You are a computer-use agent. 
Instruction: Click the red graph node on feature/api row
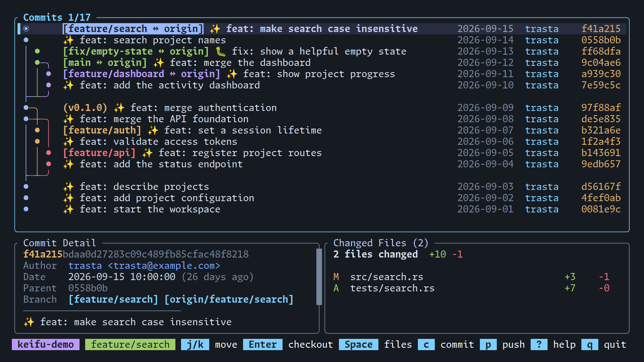[49, 153]
